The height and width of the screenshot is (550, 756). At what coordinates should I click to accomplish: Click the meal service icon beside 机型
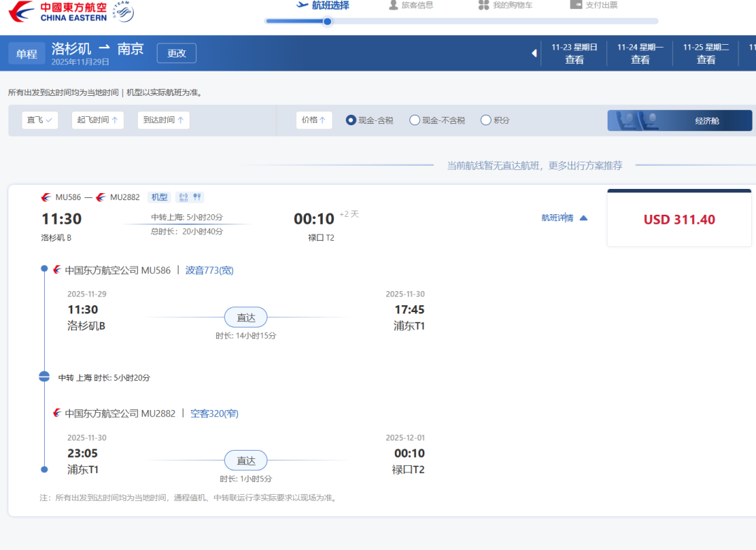point(197,197)
